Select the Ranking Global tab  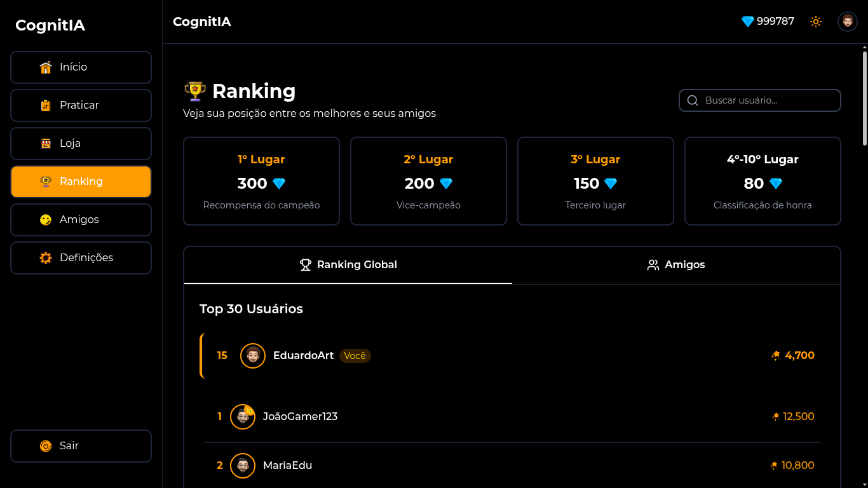[348, 265]
